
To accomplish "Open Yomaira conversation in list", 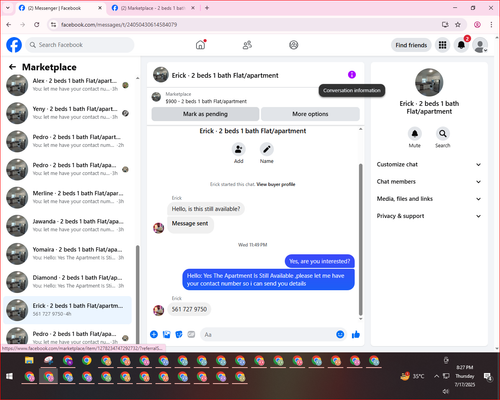I will 68,253.
